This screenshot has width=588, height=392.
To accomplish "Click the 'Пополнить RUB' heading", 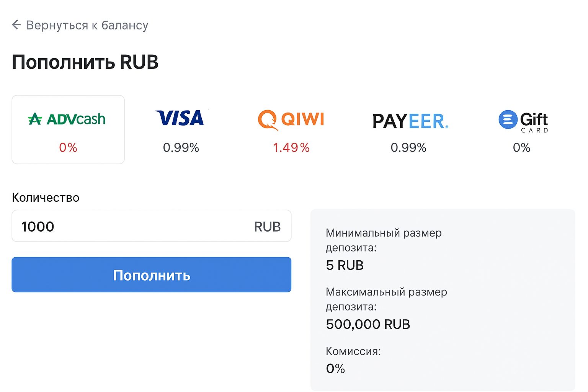I will tap(85, 62).
